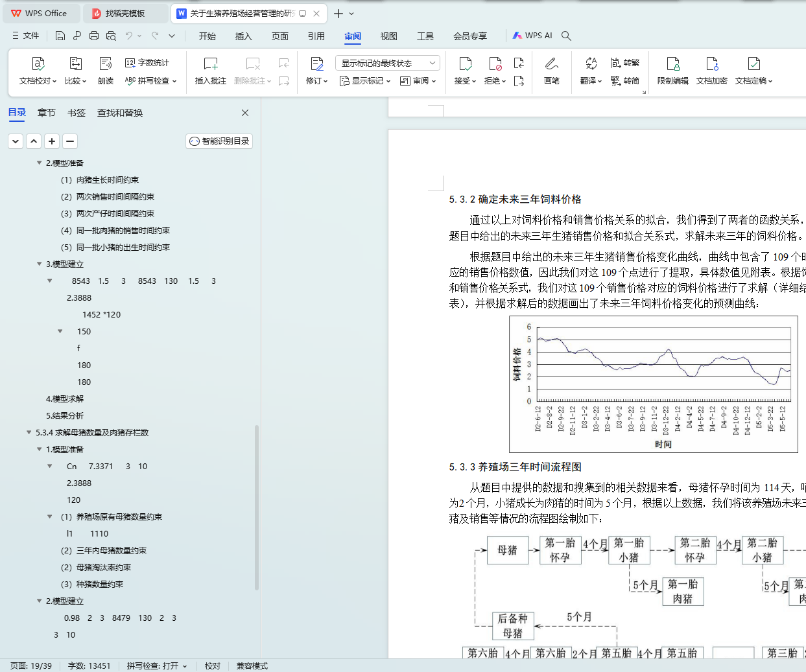Screen dimensions: 806x672
Task: Convert text with 转繁
Action: coord(625,63)
